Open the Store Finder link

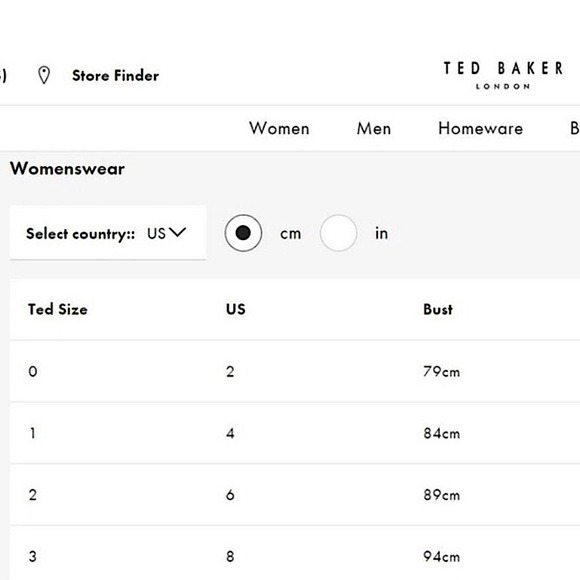coord(115,75)
